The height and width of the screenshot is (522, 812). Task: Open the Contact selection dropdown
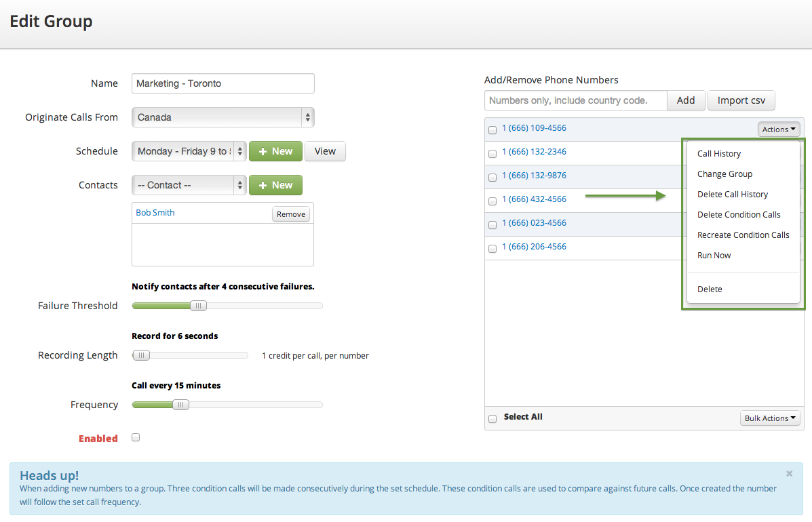coord(189,185)
